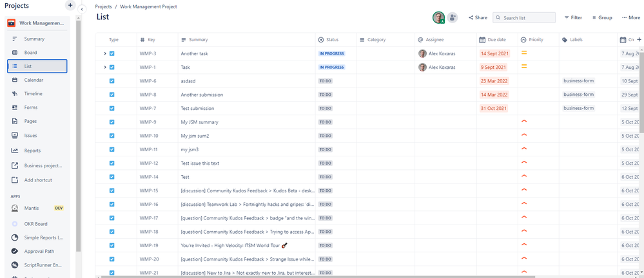This screenshot has height=278, width=644.
Task: Open the OKR Board app icon
Action: 15,224
